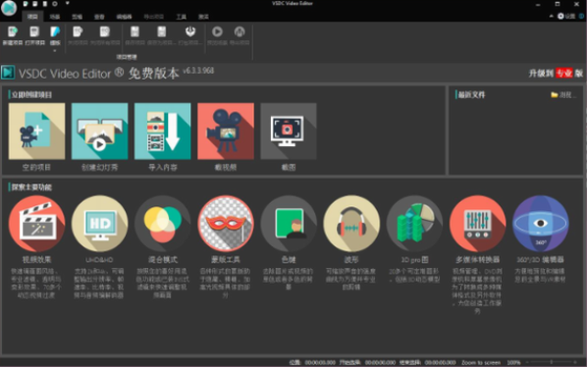Click the first quick access toolbar icon
Screen dimensions: 588x368
pos(26,4)
